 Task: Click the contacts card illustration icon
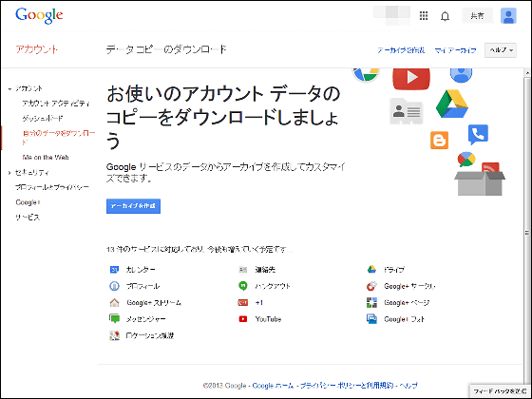[407, 111]
